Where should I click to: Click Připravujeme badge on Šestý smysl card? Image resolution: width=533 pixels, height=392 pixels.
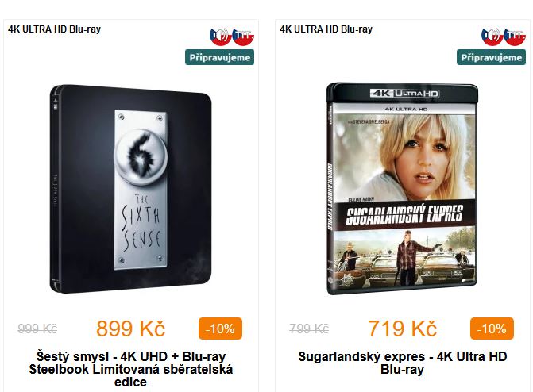(219, 57)
